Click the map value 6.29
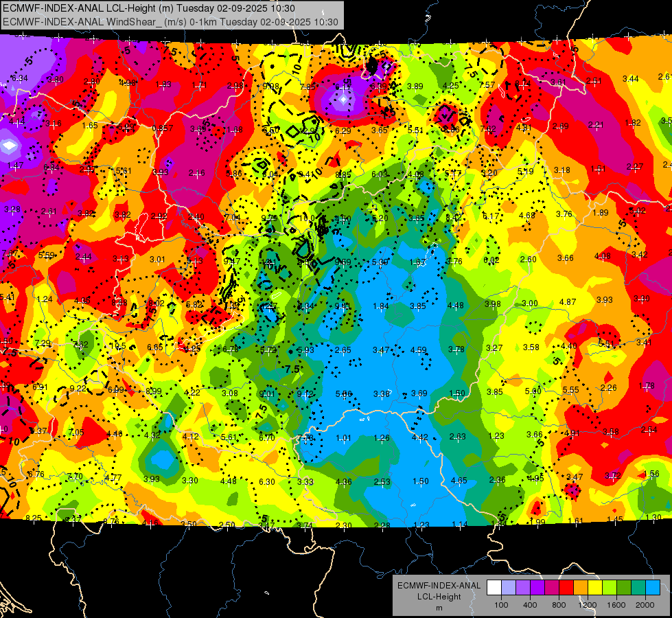 tap(343, 130)
